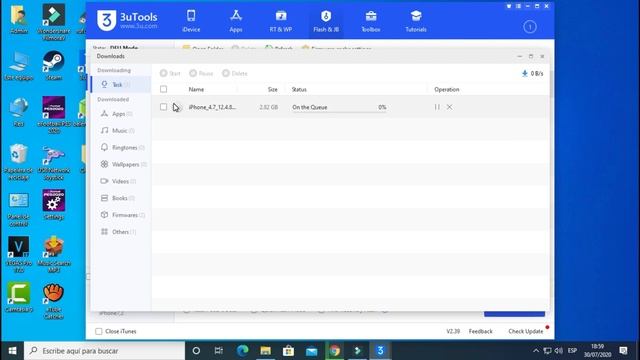Click the 2.82 GB size cell
Screen dimensions: 640x360
coord(269,107)
